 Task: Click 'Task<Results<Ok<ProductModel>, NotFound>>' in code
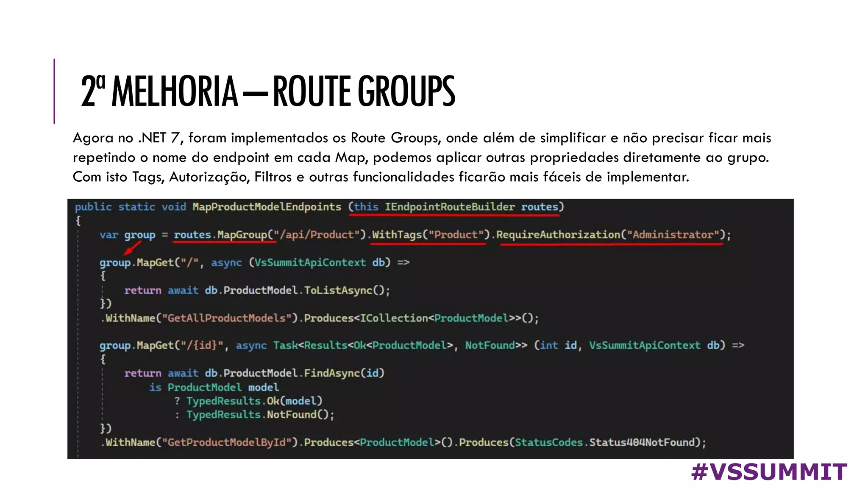pos(400,346)
